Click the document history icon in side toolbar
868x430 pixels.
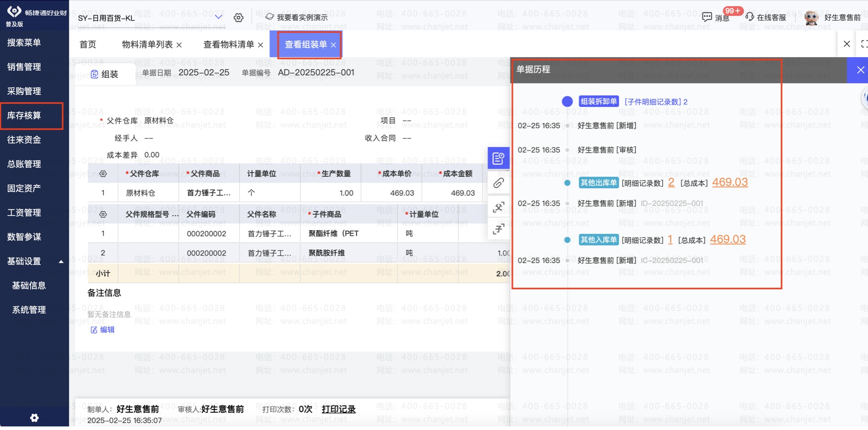coord(498,158)
